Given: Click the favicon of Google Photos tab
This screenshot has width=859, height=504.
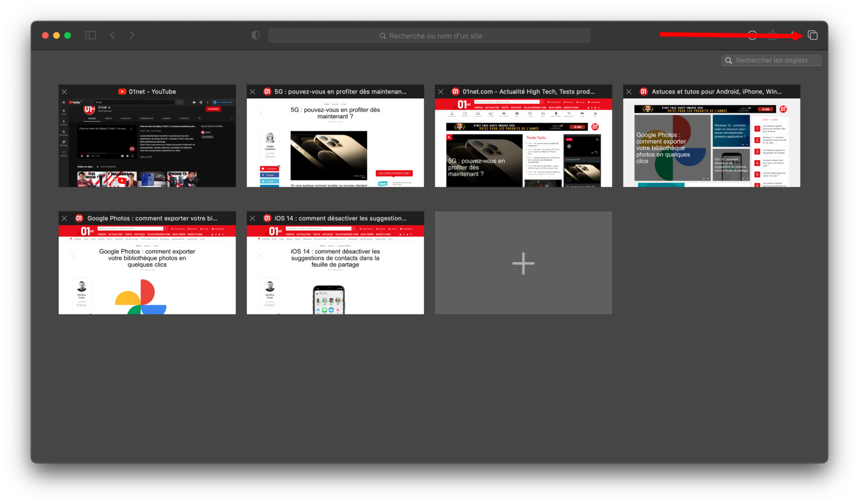Looking at the screenshot, I should click(x=79, y=218).
